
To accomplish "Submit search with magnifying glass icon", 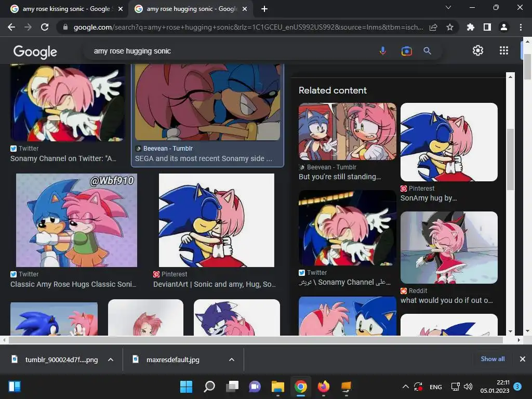I will pyautogui.click(x=427, y=51).
